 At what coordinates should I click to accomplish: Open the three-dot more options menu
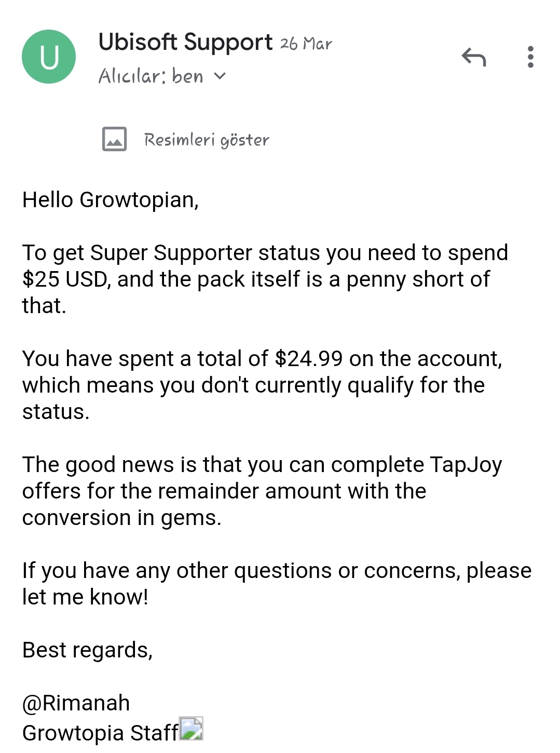click(530, 57)
